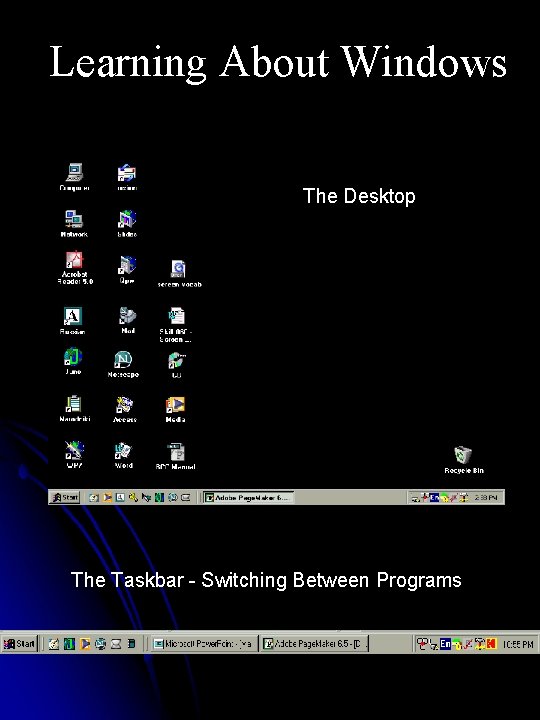540x720 pixels.
Task: Open the printer-like icon beside Computer
Action: [x=127, y=177]
